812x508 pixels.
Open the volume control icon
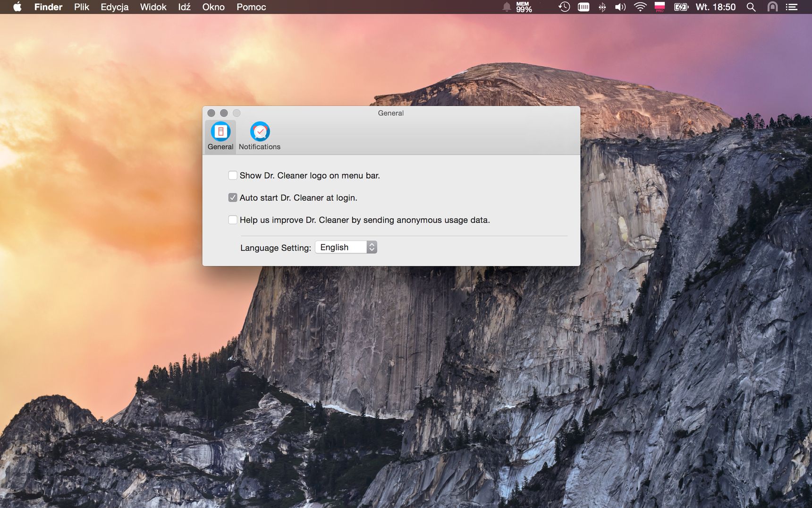pos(620,7)
